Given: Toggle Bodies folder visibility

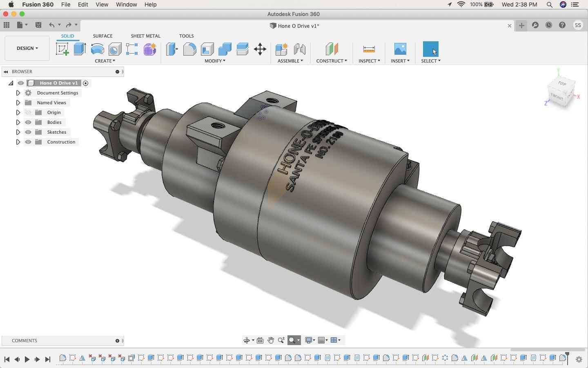Looking at the screenshot, I should (x=28, y=122).
